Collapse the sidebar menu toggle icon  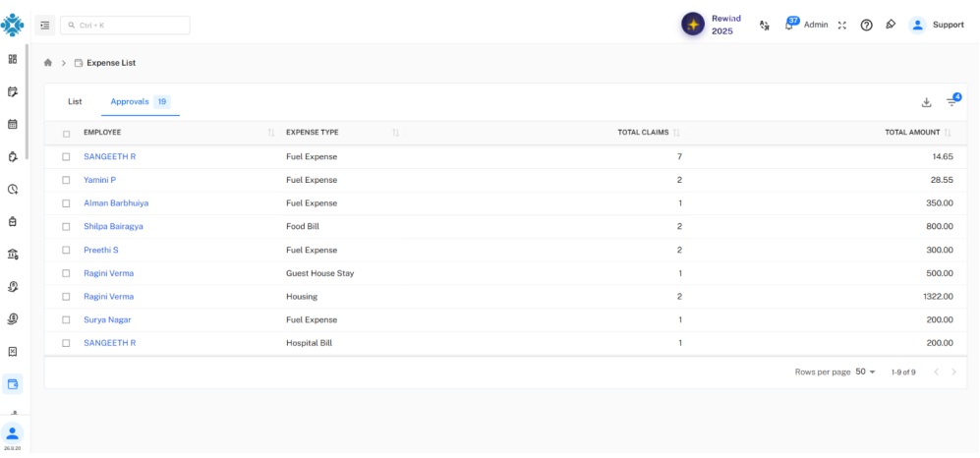pos(45,25)
